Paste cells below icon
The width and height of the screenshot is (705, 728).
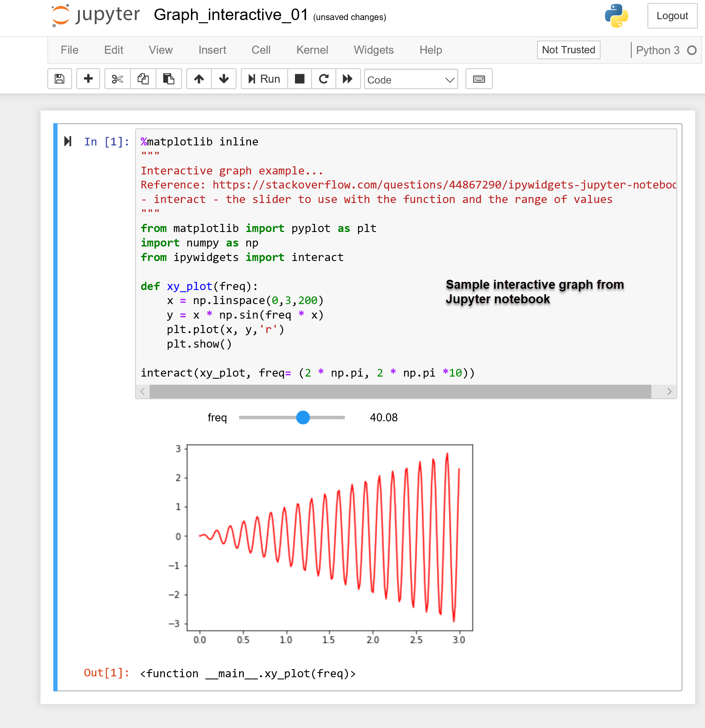click(x=169, y=79)
